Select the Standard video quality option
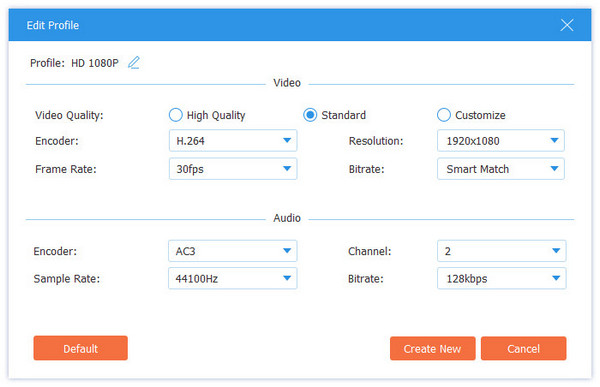 tap(310, 115)
